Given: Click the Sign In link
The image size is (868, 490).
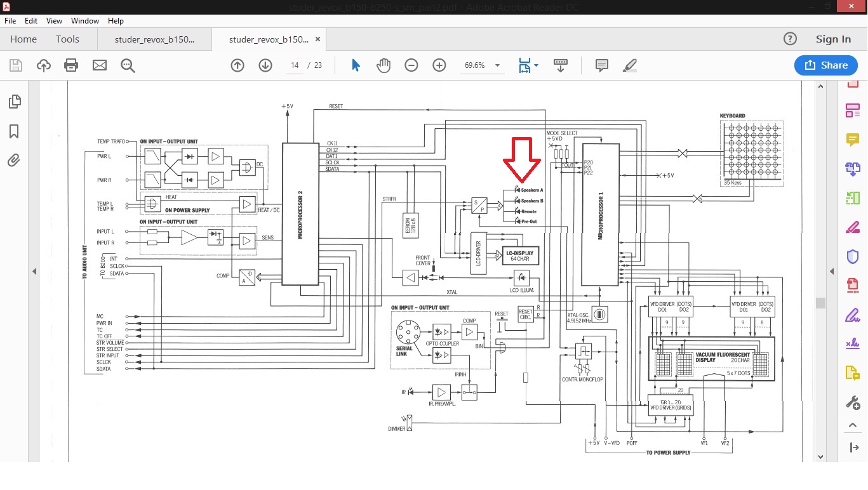Looking at the screenshot, I should [x=833, y=39].
